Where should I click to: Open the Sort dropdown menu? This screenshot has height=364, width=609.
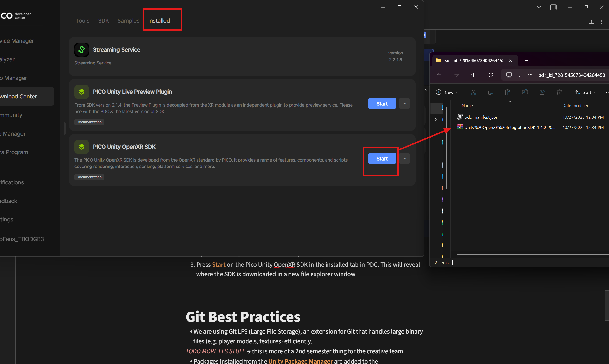[585, 93]
